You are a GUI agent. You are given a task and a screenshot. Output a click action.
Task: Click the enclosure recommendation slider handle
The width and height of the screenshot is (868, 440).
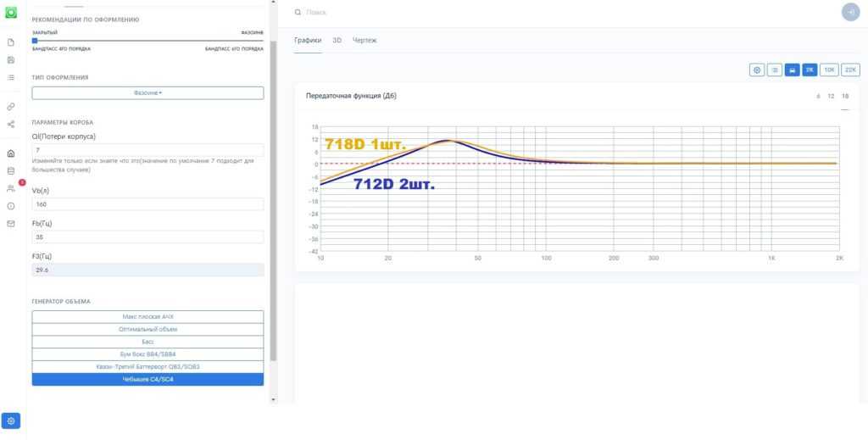(x=35, y=40)
